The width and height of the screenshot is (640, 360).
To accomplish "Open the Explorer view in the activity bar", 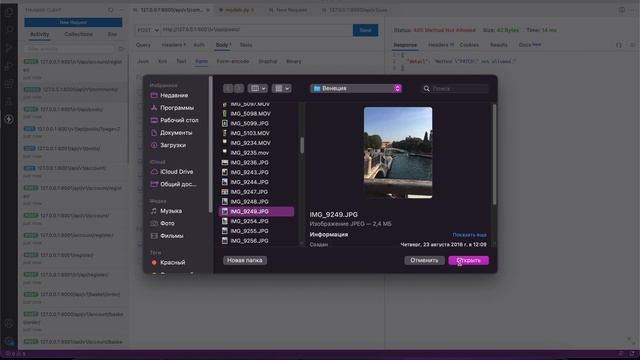I will click(x=9, y=12).
